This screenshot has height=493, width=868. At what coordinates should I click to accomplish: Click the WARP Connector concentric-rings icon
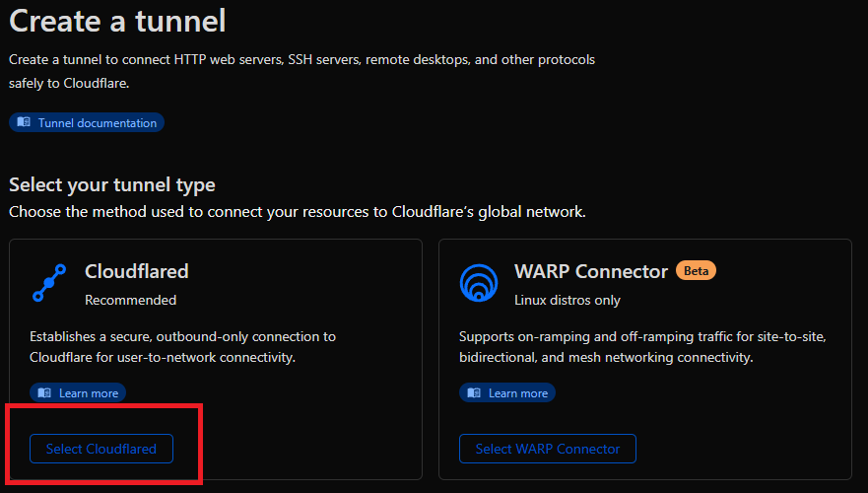pyautogui.click(x=479, y=283)
